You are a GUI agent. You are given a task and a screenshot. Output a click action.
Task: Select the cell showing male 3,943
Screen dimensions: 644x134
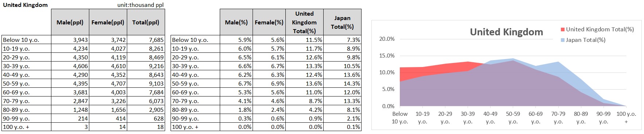click(70, 40)
